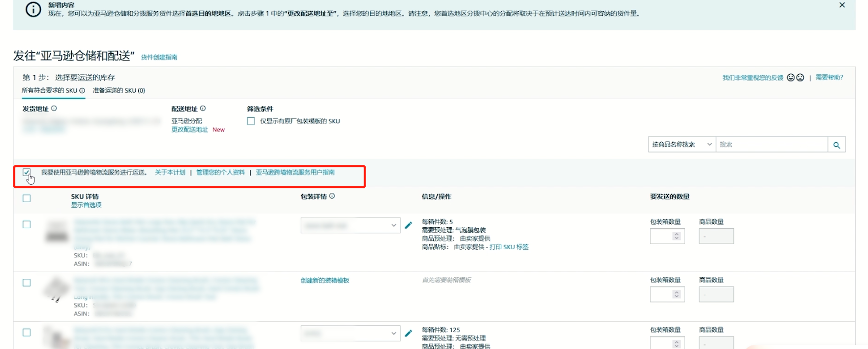868x349 pixels.
Task: Click info icon next to 所有符合要求的 SKU
Action: [x=82, y=91]
